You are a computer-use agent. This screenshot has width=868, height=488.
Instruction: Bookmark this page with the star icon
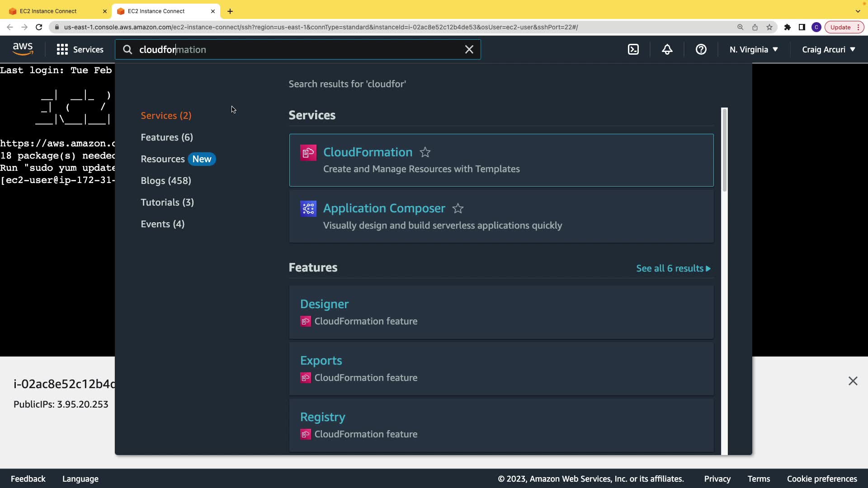point(769,27)
